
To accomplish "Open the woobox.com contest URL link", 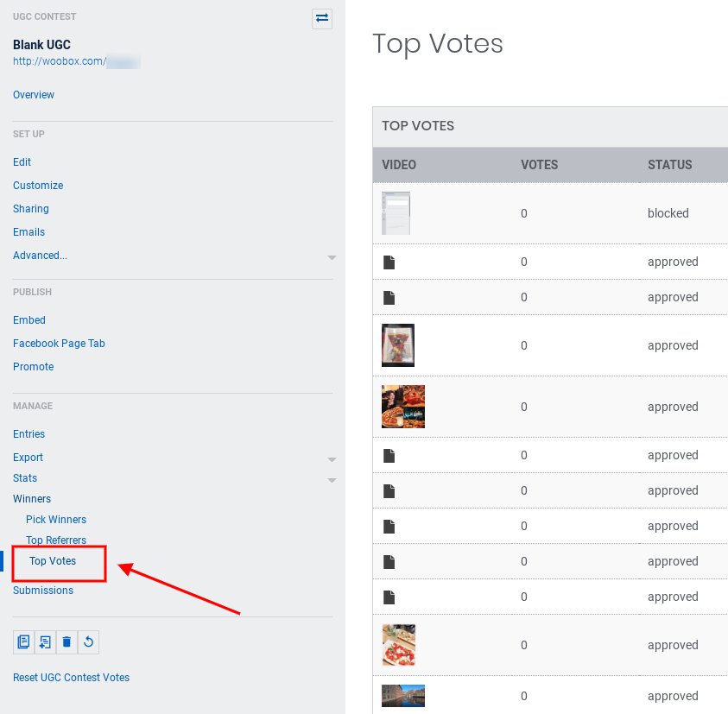I will 76,62.
